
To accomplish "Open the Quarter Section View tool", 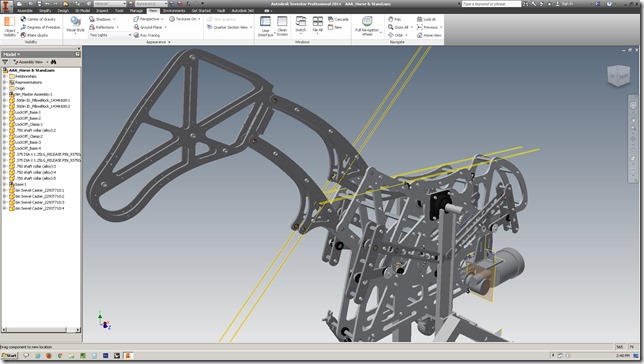I will point(228,27).
